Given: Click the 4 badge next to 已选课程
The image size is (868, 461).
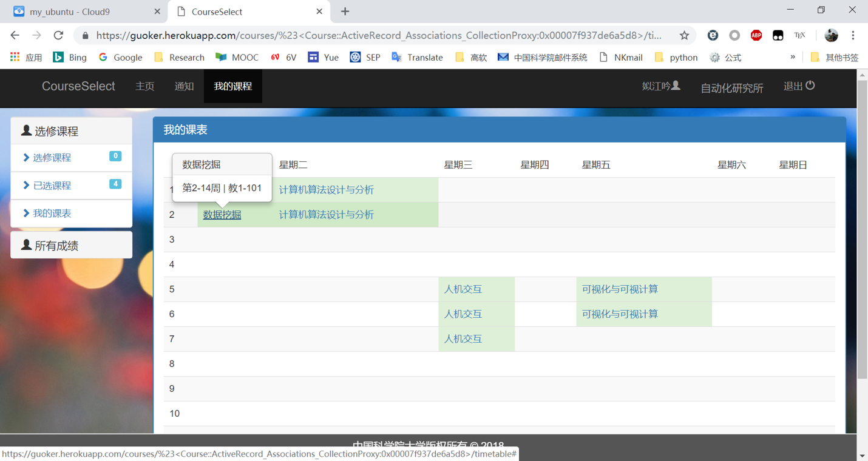Looking at the screenshot, I should pyautogui.click(x=115, y=184).
